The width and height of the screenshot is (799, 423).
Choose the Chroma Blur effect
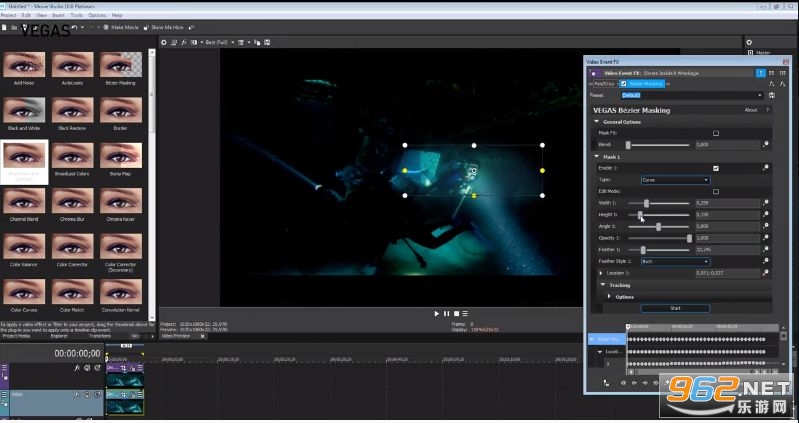(72, 201)
